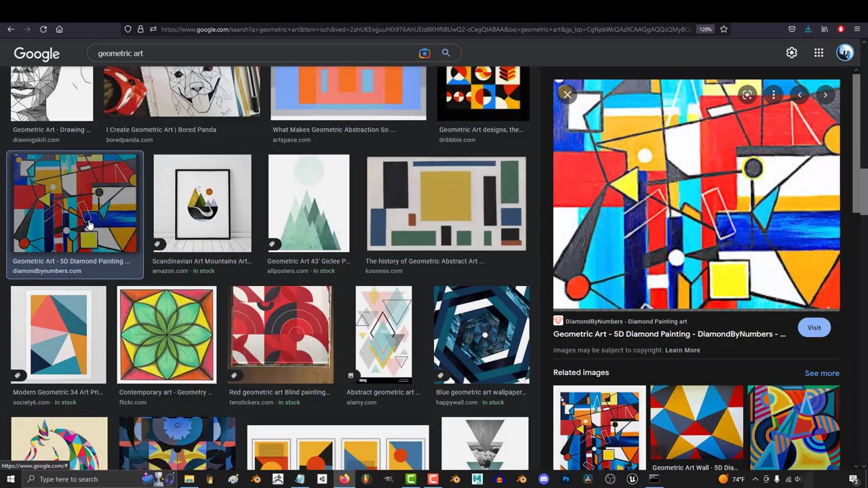868x488 pixels.
Task: Open the Abstract geometric art alamy thumbnail
Action: click(x=383, y=335)
